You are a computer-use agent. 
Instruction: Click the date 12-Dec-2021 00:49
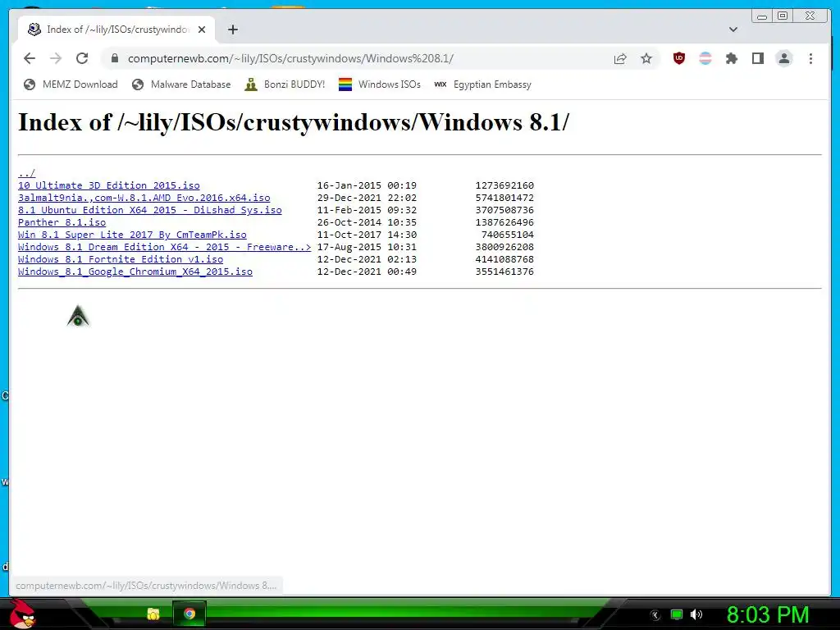click(367, 272)
